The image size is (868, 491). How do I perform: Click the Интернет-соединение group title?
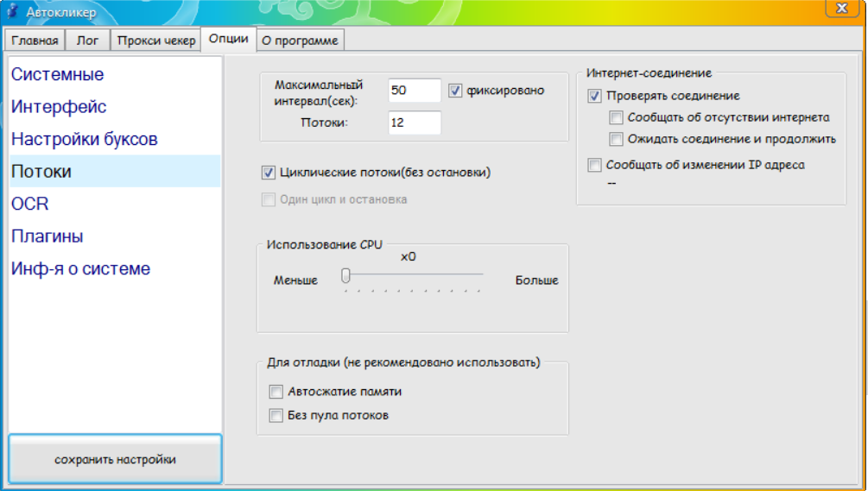pos(649,73)
